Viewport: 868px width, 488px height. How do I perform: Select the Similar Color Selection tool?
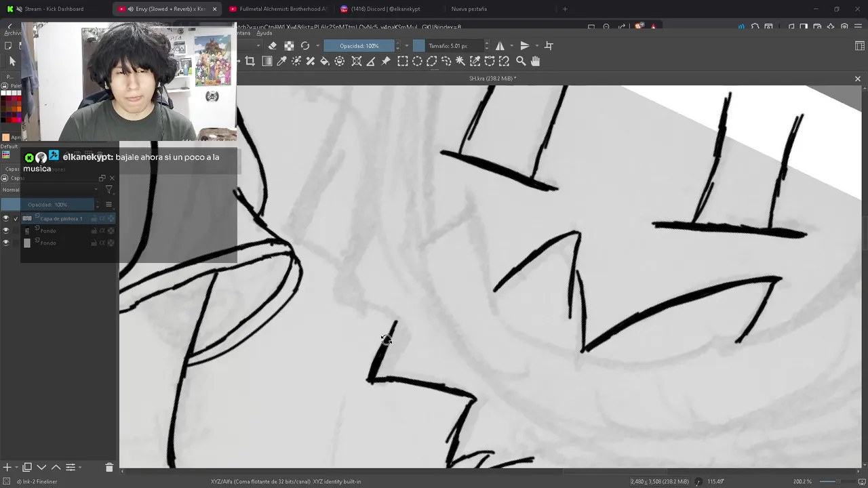click(475, 61)
